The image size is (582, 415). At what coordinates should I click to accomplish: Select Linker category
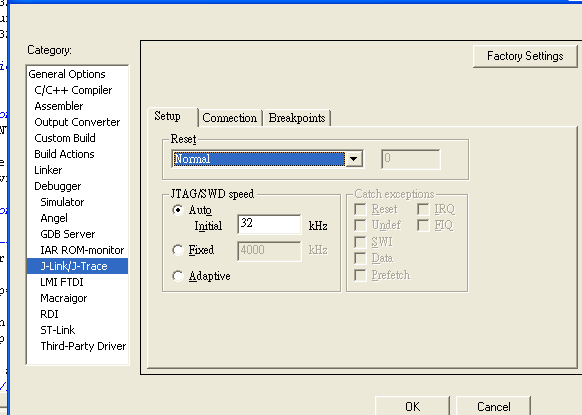(x=48, y=170)
